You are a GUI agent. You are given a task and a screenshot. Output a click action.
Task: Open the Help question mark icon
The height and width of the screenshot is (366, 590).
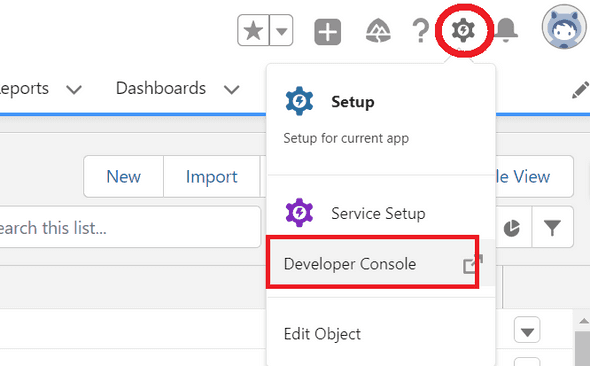421,30
